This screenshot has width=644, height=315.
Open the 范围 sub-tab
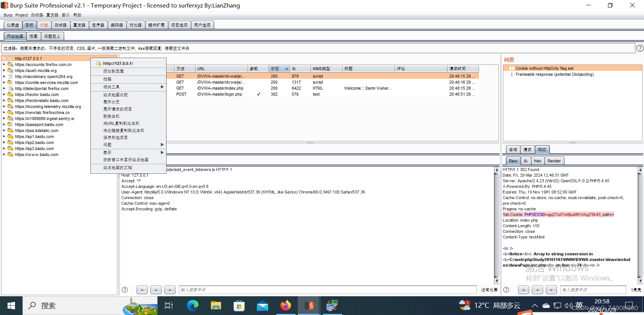pos(33,36)
